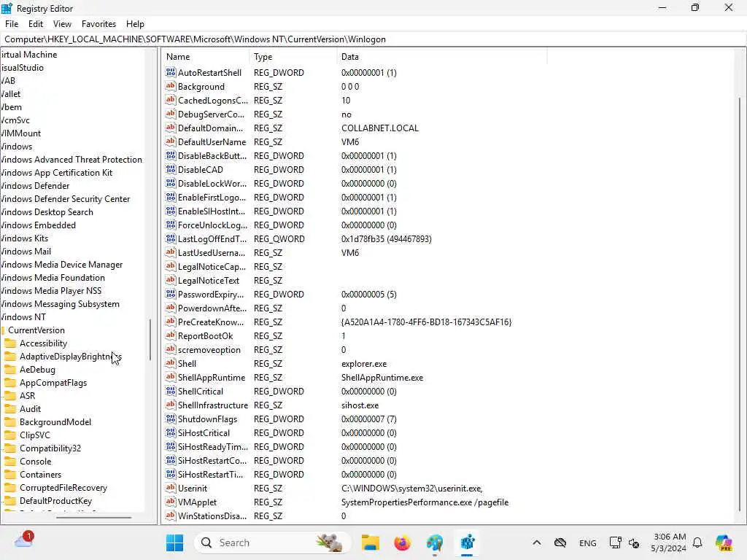Click the tree pane horizontal scrollbar
This screenshot has height=560, width=747.
pyautogui.click(x=93, y=517)
